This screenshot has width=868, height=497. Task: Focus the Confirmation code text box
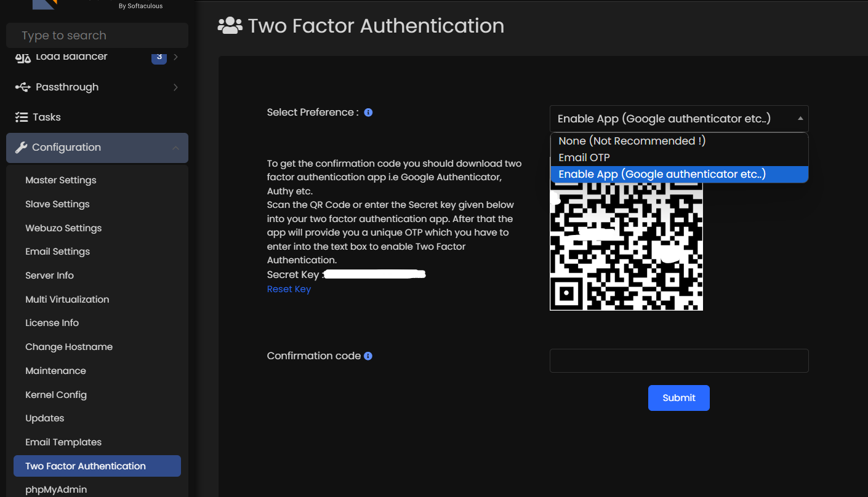point(679,361)
